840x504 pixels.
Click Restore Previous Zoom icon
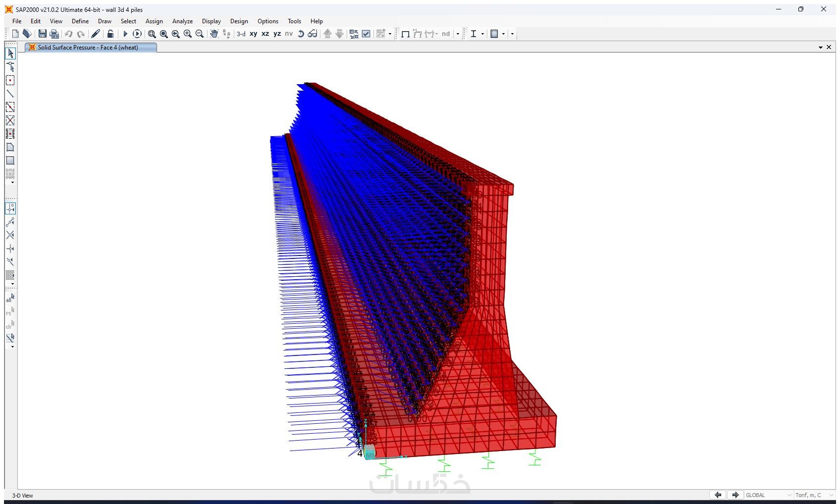tap(176, 34)
